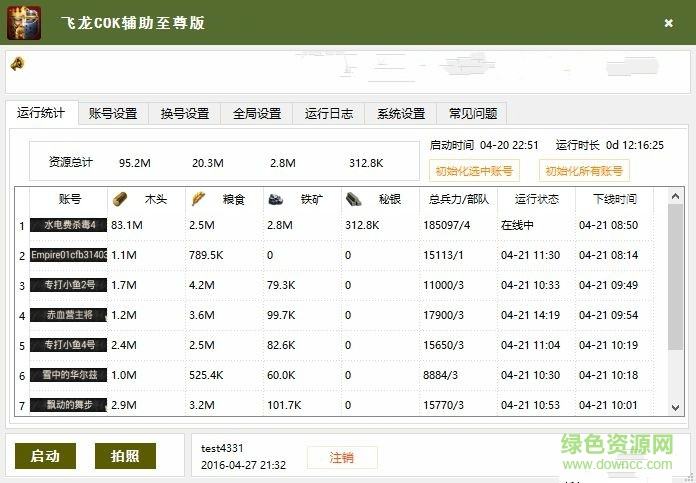The height and width of the screenshot is (483, 696).
Task: Select account row 水电费杀毒4
Action: coord(69,225)
